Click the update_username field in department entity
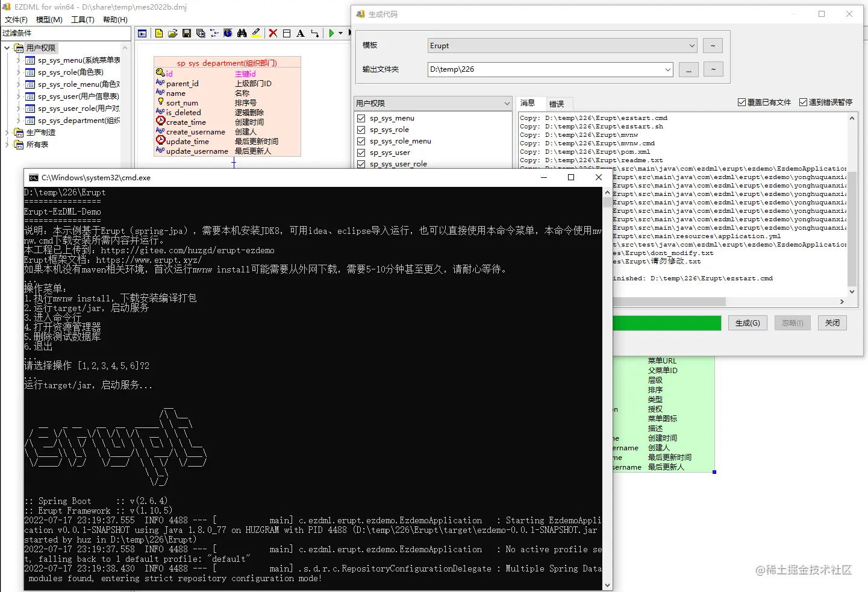The image size is (868, 592). coord(197,151)
